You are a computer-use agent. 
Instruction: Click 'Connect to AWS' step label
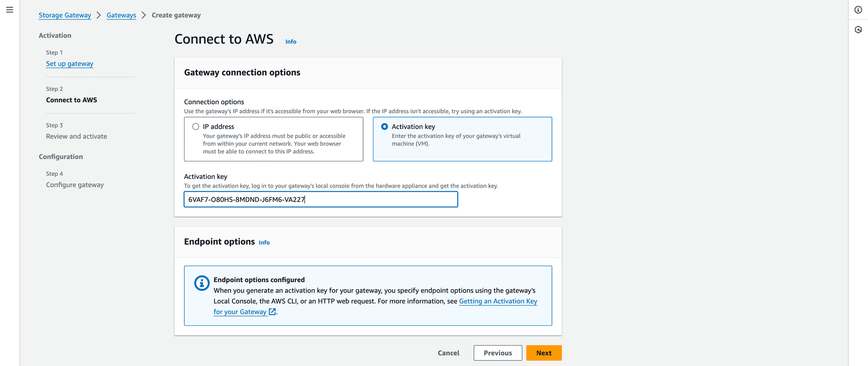(x=71, y=100)
